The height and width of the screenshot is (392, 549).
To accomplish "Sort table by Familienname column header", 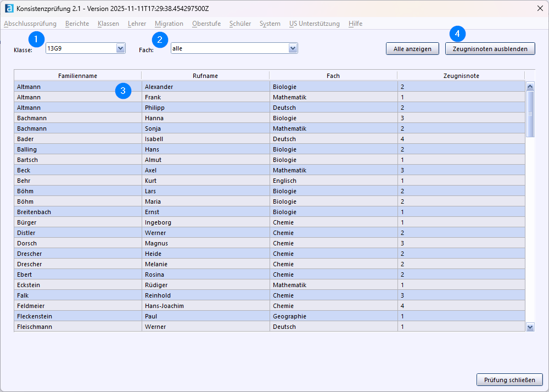I will tap(77, 76).
